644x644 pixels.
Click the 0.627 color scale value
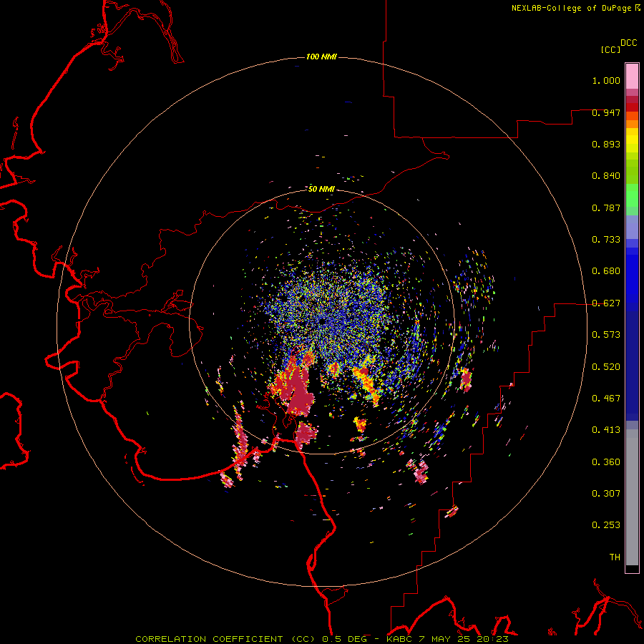tap(606, 303)
